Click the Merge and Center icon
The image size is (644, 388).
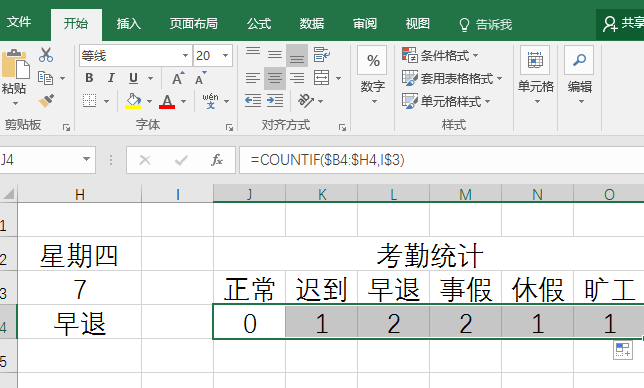[x=322, y=78]
